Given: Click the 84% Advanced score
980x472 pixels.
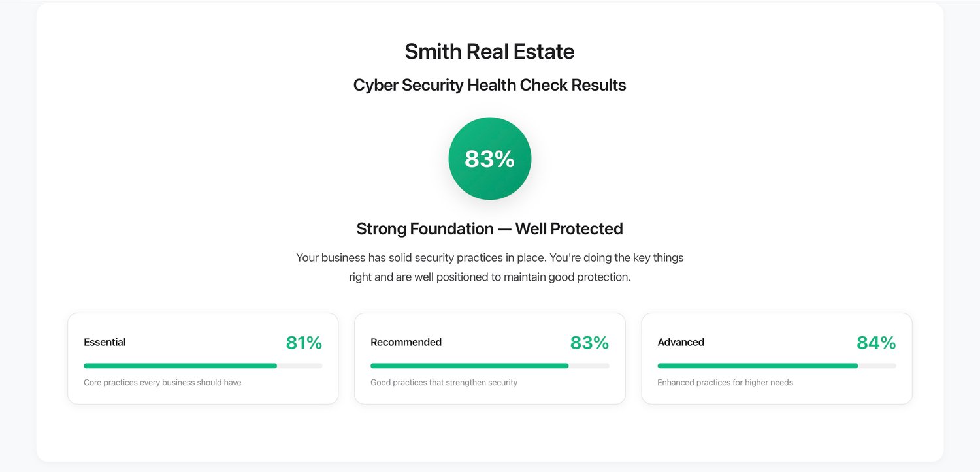Looking at the screenshot, I should point(876,343).
